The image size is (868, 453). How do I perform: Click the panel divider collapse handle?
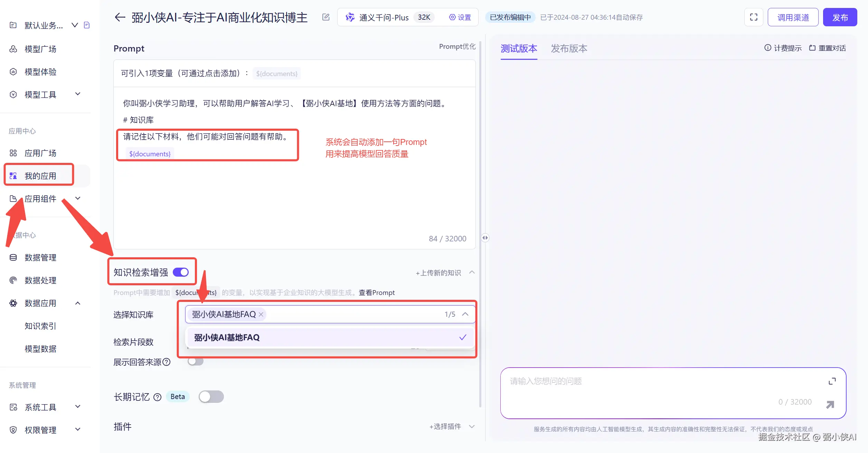(x=485, y=238)
